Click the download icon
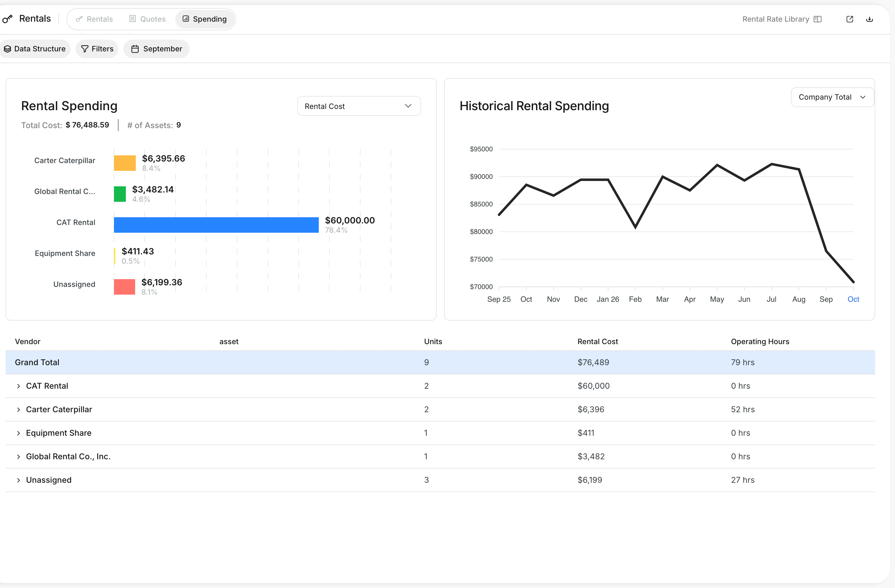The width and height of the screenshot is (895, 588). click(869, 19)
